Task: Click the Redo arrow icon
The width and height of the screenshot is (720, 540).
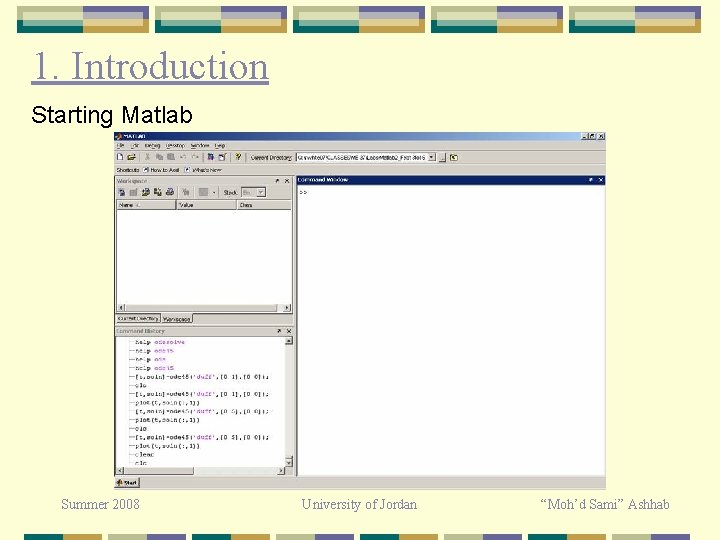Action: tap(195, 157)
